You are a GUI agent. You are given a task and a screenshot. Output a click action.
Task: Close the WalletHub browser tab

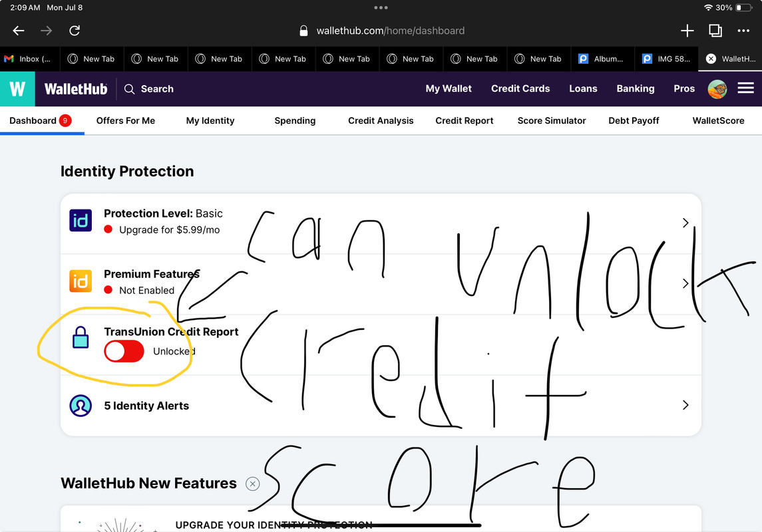(711, 59)
